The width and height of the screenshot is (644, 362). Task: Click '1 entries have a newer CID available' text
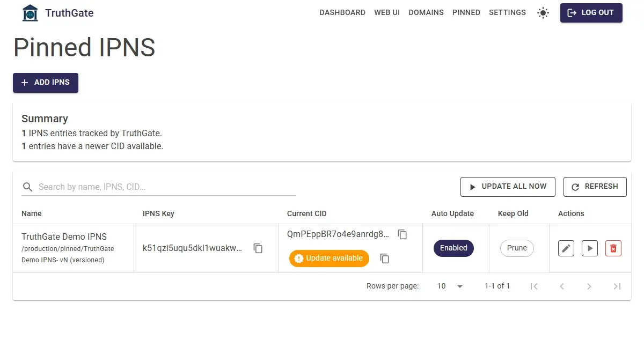[92, 146]
